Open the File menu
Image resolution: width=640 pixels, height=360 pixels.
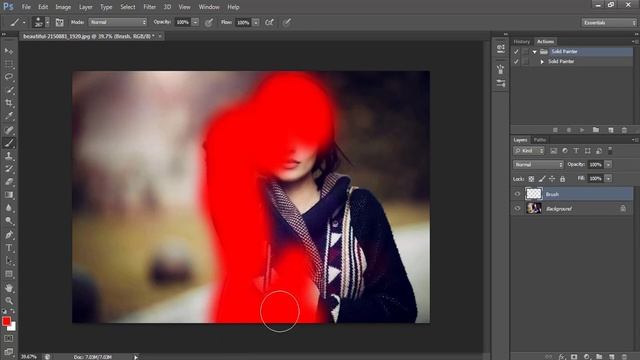click(x=26, y=7)
